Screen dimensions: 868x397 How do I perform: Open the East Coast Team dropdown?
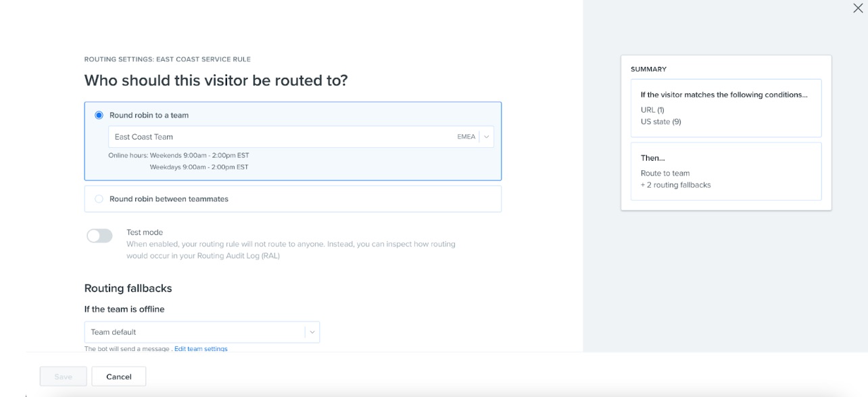click(x=301, y=136)
